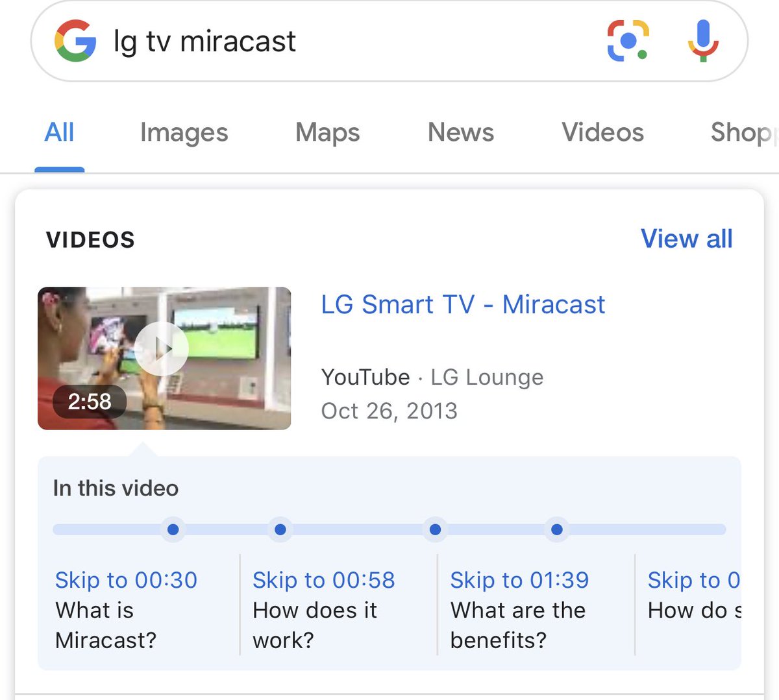Tap 'What are the benefits?' chapter description

point(518,625)
